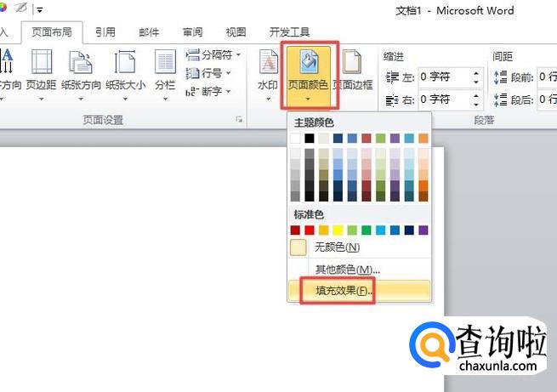Pick the light green standard color swatch
This screenshot has width=557, height=392.
[352, 230]
